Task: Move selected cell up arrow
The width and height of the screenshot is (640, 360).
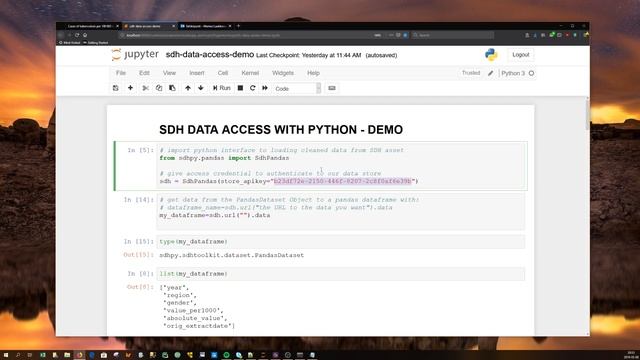Action: point(188,88)
